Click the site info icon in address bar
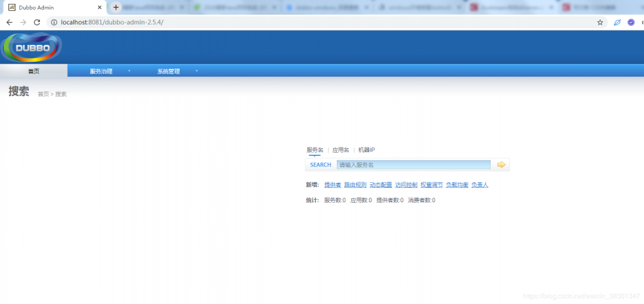This screenshot has width=644, height=304. pyautogui.click(x=54, y=23)
